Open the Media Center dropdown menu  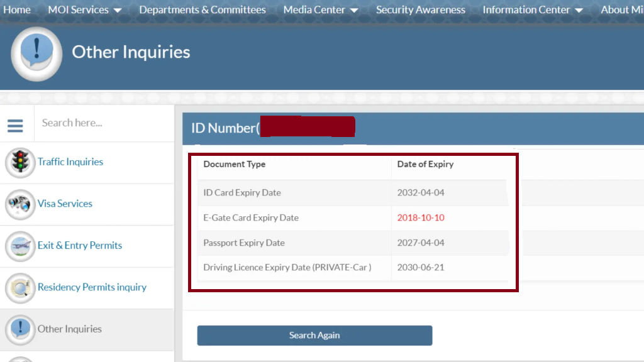click(320, 9)
